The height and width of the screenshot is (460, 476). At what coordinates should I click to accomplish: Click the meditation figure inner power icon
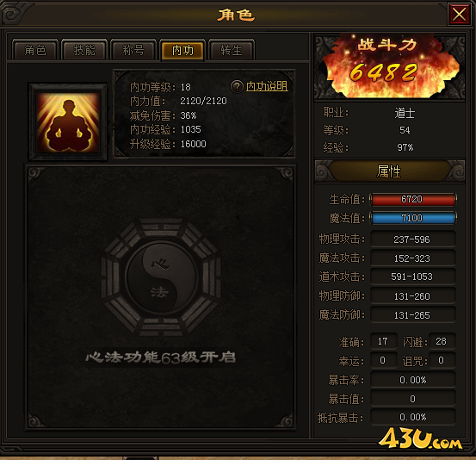coord(68,122)
